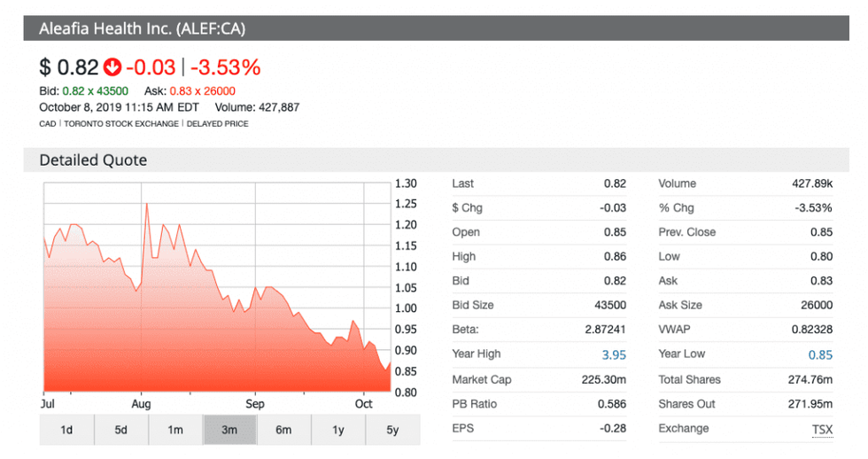Click the Year High value 3.95

coord(614,354)
